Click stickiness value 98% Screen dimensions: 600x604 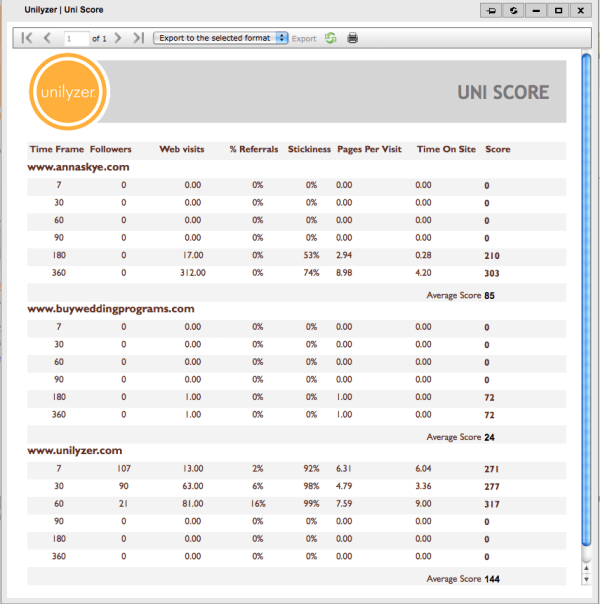(311, 486)
